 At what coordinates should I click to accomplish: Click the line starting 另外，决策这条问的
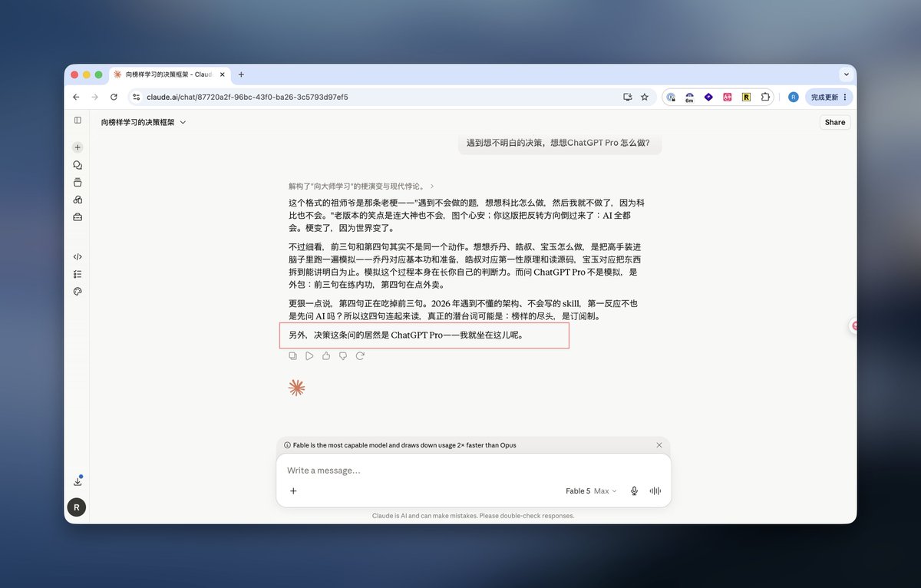406,335
